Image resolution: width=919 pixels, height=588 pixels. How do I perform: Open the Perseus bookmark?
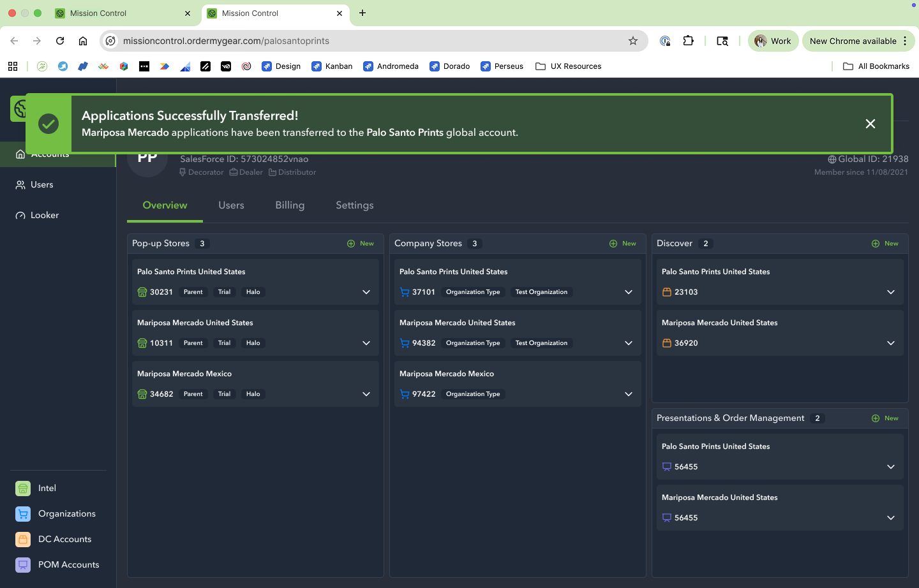[502, 66]
